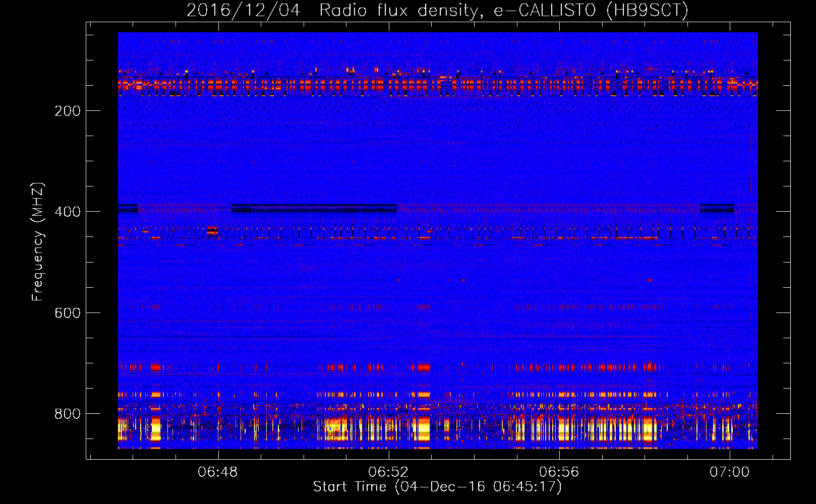Screen dimensions: 816x504
Task: Click the 06:56 time tick label
Action: 559,472
